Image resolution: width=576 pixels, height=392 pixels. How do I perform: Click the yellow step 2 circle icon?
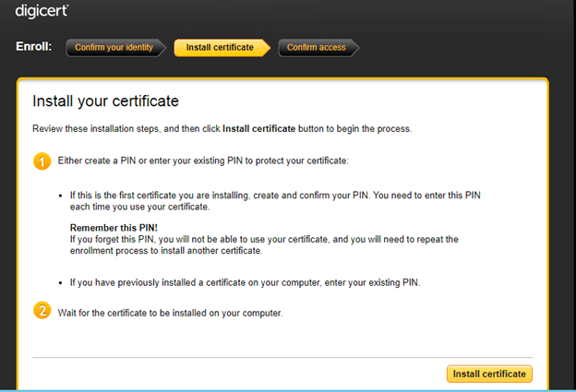point(42,311)
